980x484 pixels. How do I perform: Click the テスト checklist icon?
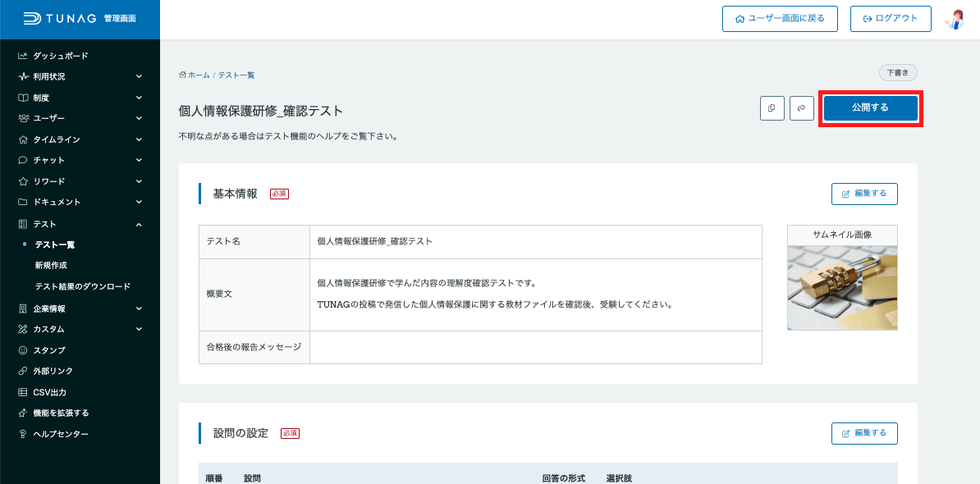tap(22, 224)
